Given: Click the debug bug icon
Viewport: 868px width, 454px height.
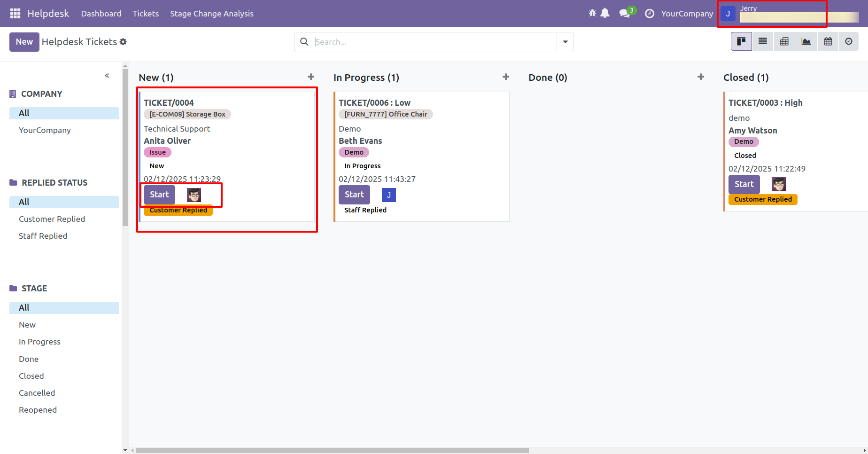Looking at the screenshot, I should click(592, 13).
